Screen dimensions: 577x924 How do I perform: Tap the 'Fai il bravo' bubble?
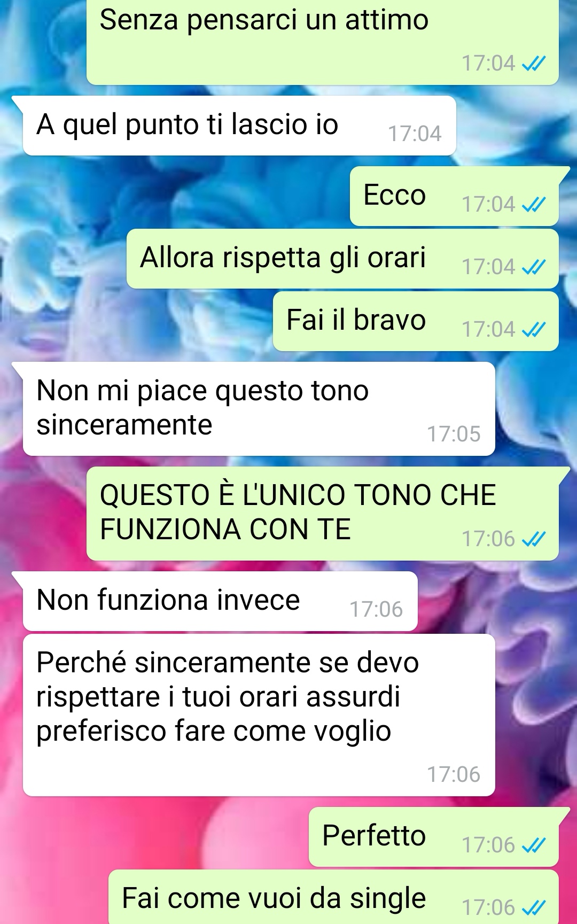tap(416, 321)
